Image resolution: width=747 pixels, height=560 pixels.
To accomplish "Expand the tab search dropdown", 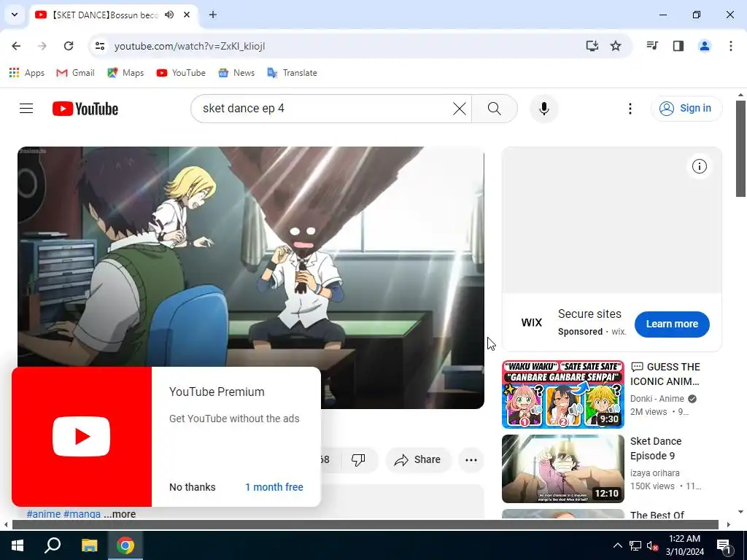I will tap(15, 15).
